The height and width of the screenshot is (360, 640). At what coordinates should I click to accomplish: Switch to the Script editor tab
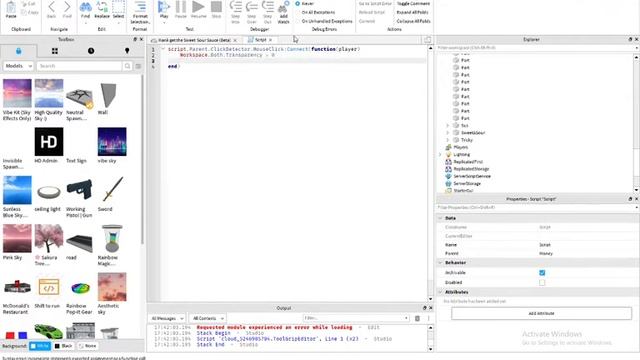click(x=260, y=40)
